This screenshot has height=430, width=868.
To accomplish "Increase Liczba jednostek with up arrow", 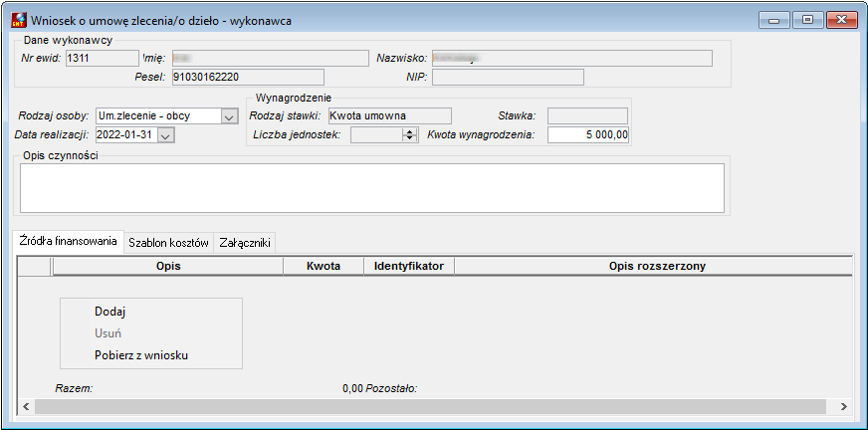I will point(410,131).
